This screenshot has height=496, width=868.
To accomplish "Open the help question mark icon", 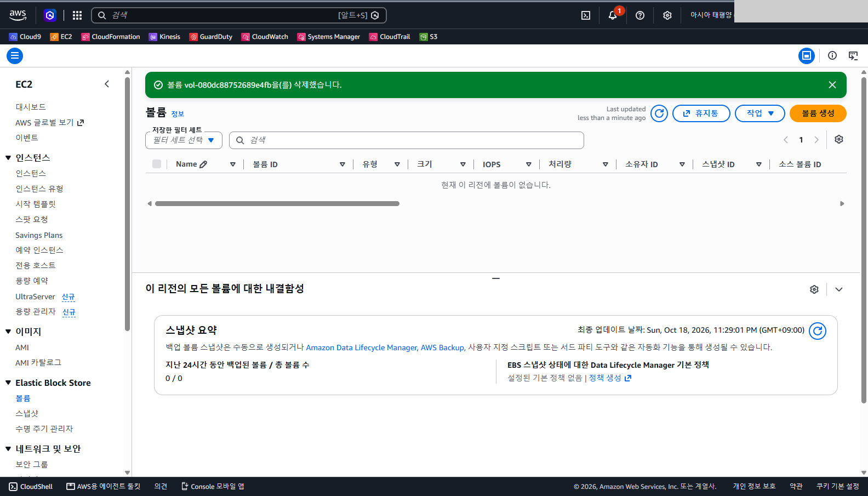I will click(x=640, y=15).
